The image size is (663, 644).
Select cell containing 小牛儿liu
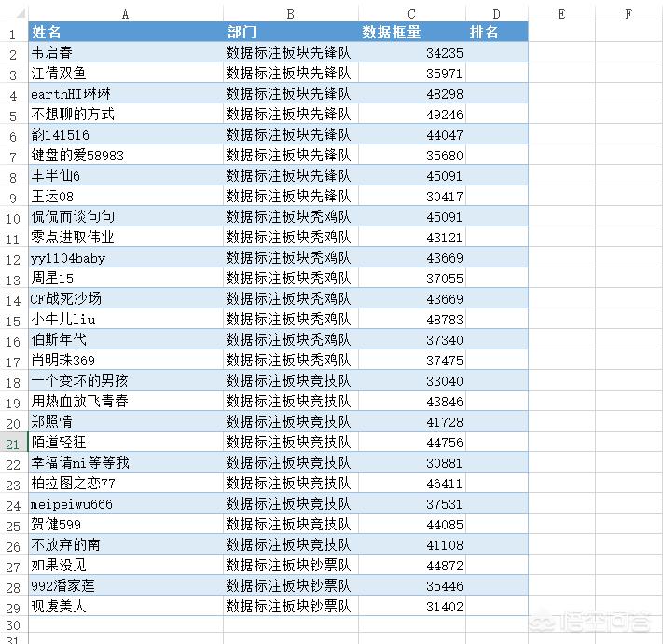point(126,319)
